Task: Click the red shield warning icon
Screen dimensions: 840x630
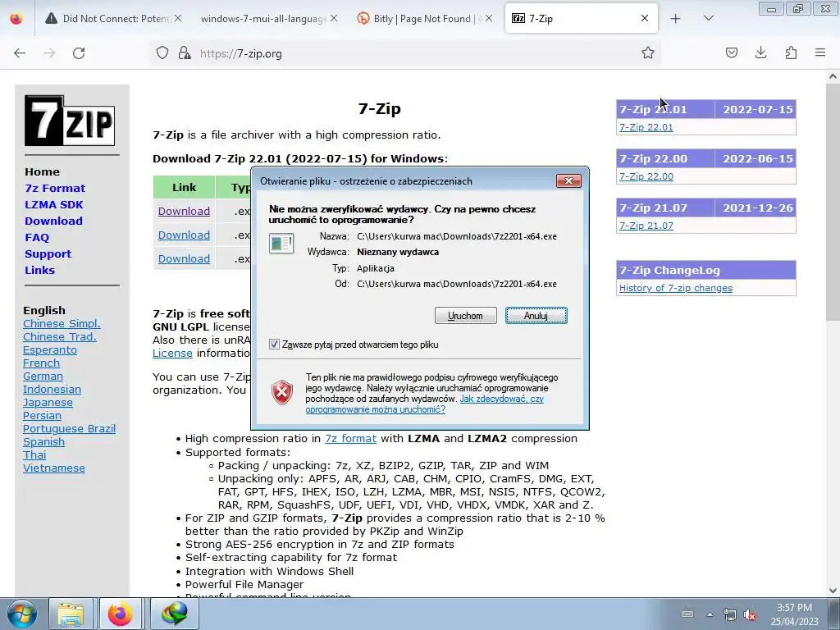Action: (x=282, y=393)
